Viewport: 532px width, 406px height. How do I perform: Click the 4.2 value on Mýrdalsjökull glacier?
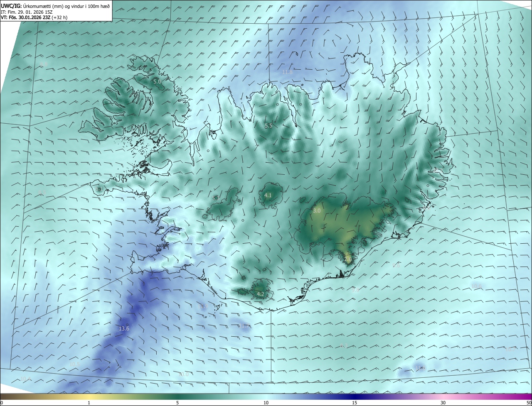coord(261,294)
